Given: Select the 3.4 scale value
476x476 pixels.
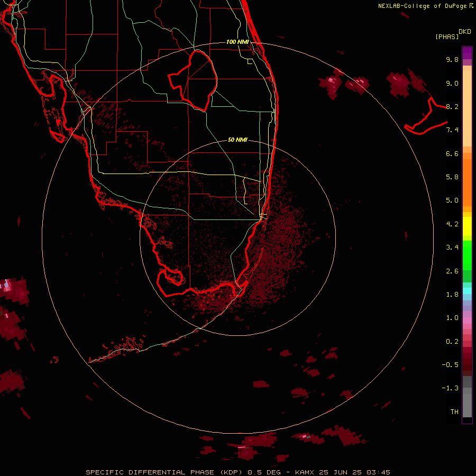Looking at the screenshot, I should pos(452,248).
